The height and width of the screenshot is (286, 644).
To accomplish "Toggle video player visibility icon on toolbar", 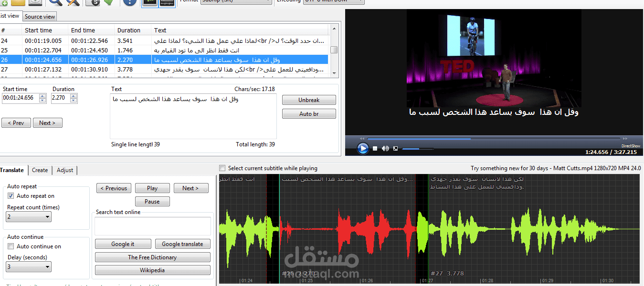I will (x=150, y=4).
